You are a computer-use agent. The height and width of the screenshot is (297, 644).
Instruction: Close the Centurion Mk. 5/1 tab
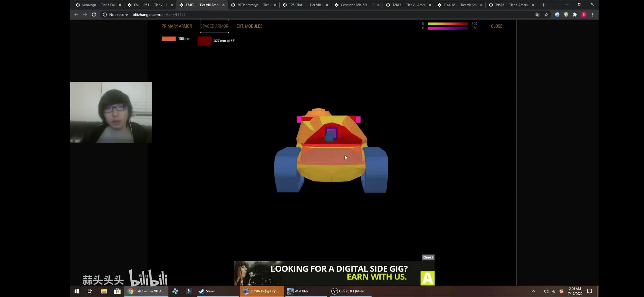(378, 5)
